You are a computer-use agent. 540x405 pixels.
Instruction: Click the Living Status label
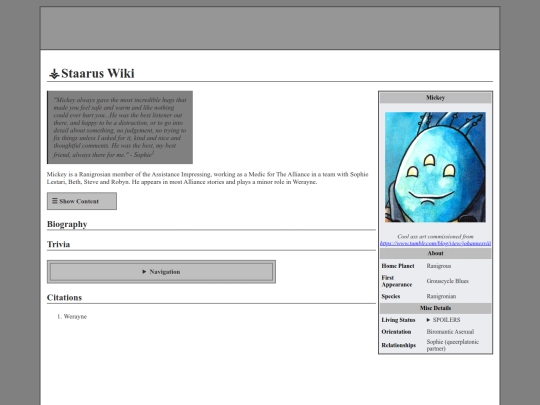[398, 320]
